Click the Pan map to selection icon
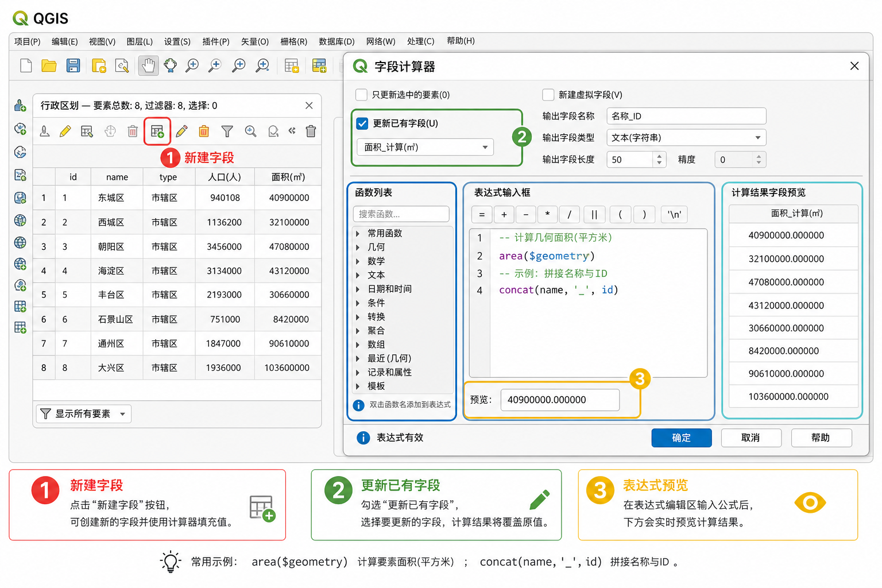The image size is (882, 588). pyautogui.click(x=171, y=66)
